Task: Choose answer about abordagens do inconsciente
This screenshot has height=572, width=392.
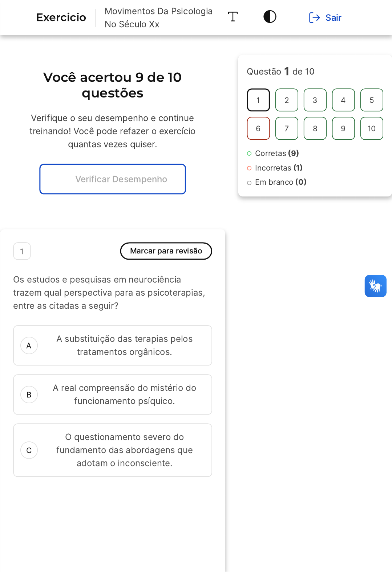Action: pyautogui.click(x=124, y=450)
